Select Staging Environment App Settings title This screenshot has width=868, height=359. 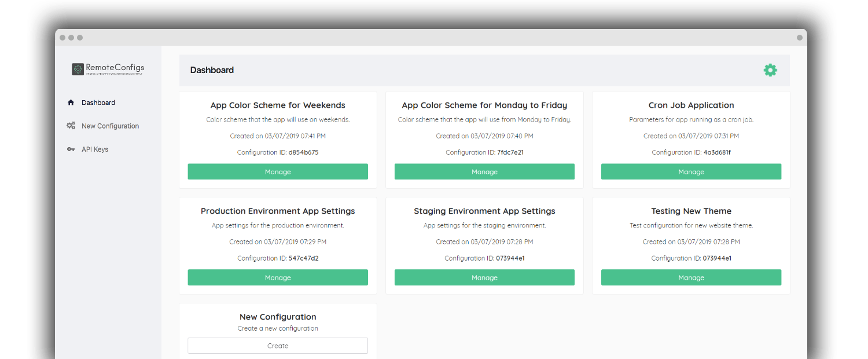[484, 211]
